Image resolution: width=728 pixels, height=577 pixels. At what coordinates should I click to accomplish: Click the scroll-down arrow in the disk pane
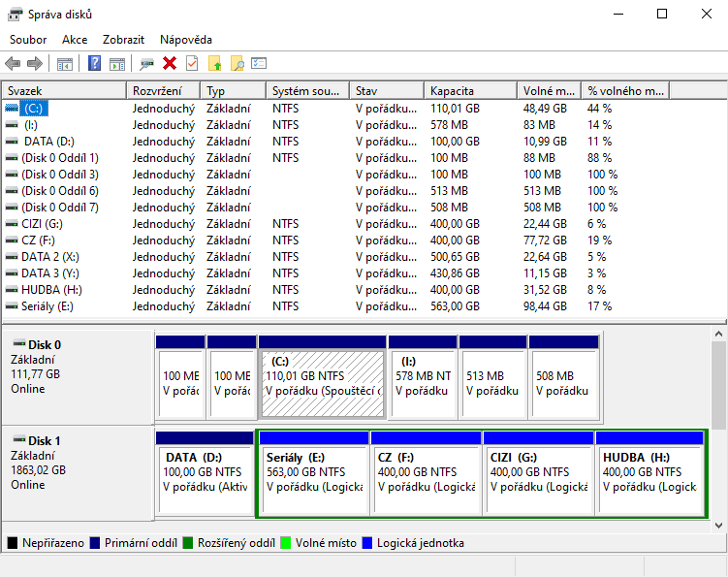click(x=718, y=526)
